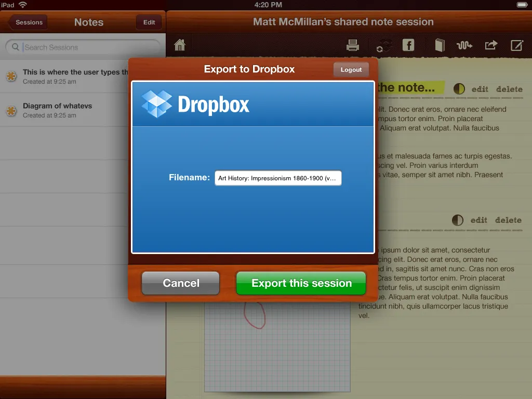Tap 'Matt McMillan's shared note session' title
Viewport: 532px width, 399px height.
click(x=343, y=22)
